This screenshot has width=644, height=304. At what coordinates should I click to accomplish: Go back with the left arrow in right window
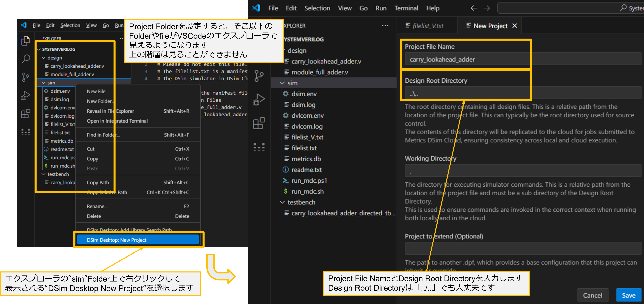pyautogui.click(x=474, y=8)
